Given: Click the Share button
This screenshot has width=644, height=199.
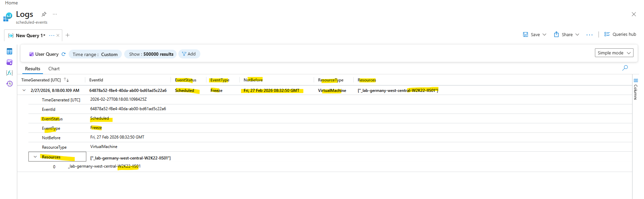Looking at the screenshot, I should point(563,34).
